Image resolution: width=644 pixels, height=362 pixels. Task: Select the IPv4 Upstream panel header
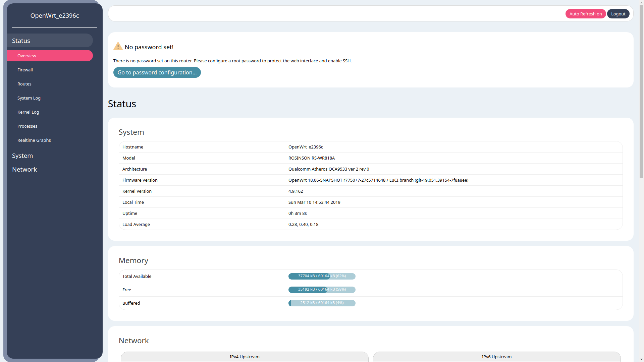[x=245, y=357]
